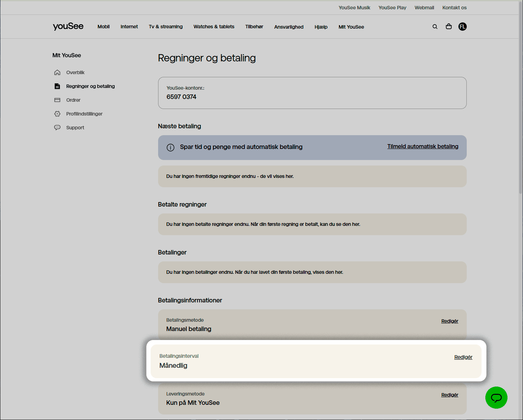Select the Overblik home icon
The width and height of the screenshot is (523, 420).
click(57, 72)
